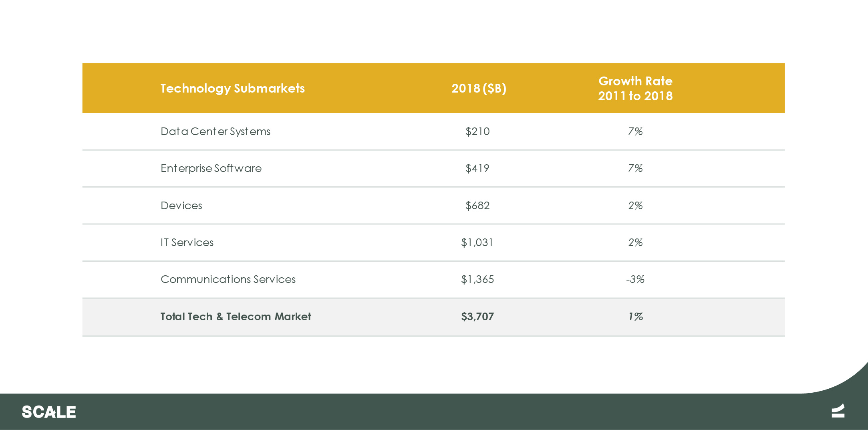Click the 'Devices' row label
This screenshot has width=868, height=430.
coord(181,206)
